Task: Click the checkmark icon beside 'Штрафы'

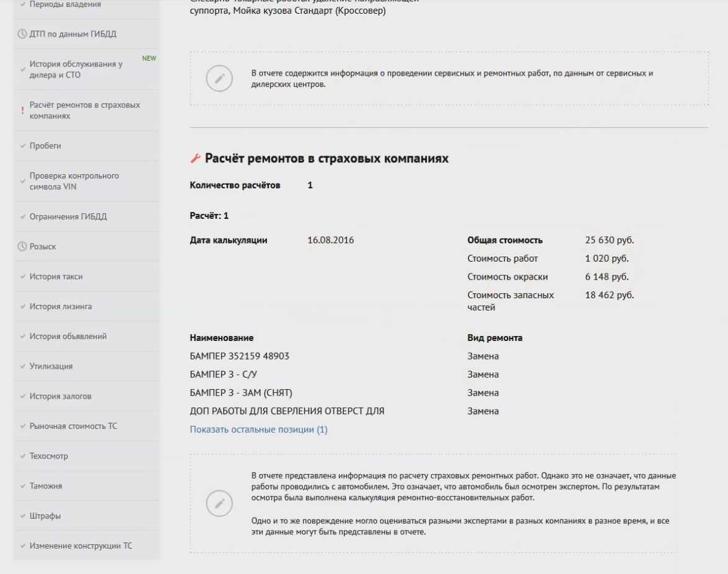Action: pyautogui.click(x=23, y=516)
